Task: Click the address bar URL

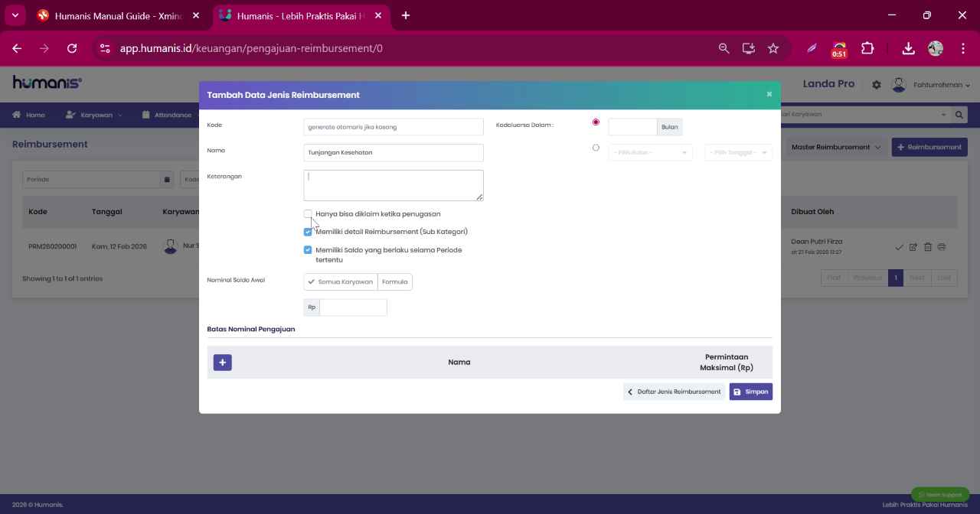Action: [251, 48]
